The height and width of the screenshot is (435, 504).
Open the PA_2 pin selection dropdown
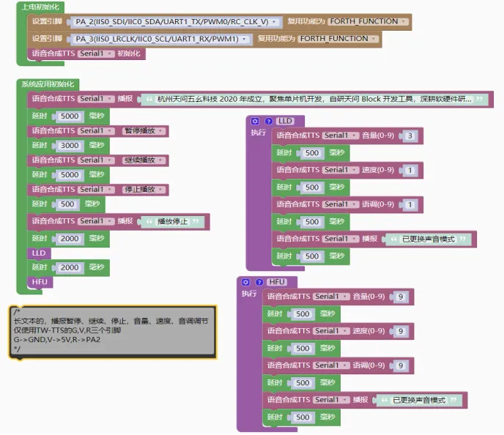(176, 22)
